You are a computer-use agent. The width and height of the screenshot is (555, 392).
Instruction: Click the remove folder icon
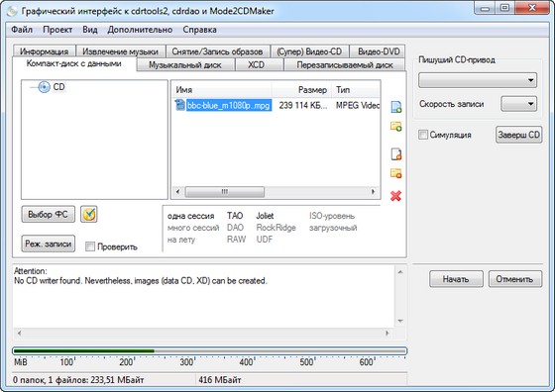(x=395, y=173)
